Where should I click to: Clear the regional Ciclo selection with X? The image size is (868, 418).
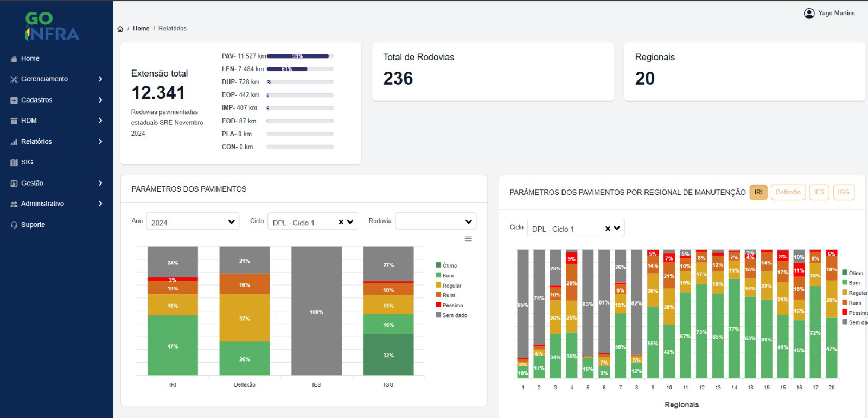pos(608,229)
